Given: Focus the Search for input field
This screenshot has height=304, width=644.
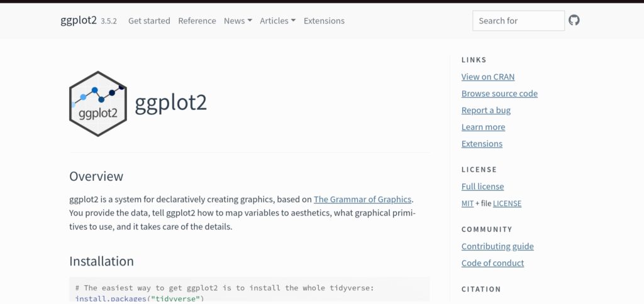Looking at the screenshot, I should tap(518, 21).
